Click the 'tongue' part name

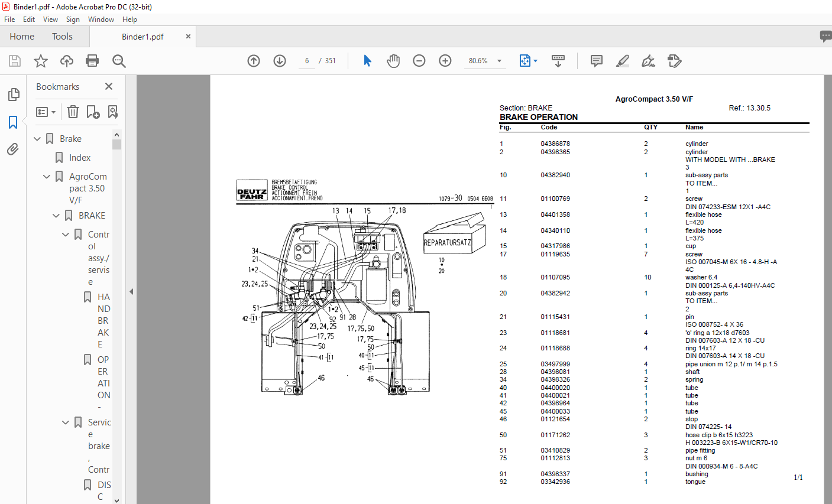695,482
